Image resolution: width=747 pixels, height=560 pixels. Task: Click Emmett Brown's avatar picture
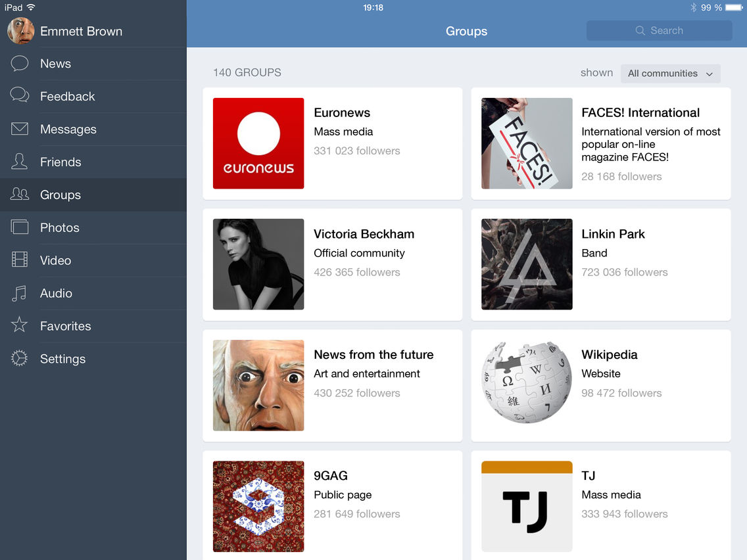click(x=20, y=31)
